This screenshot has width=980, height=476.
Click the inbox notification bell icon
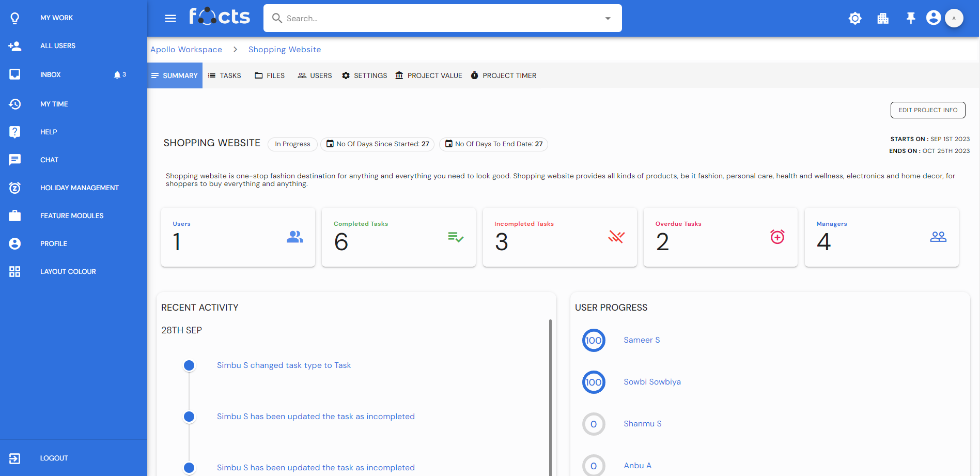pyautogui.click(x=117, y=75)
